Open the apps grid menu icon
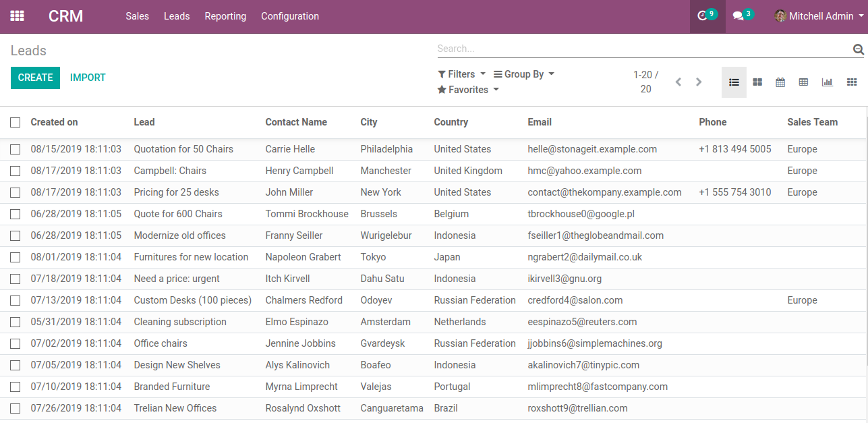The width and height of the screenshot is (868, 423). [17, 16]
